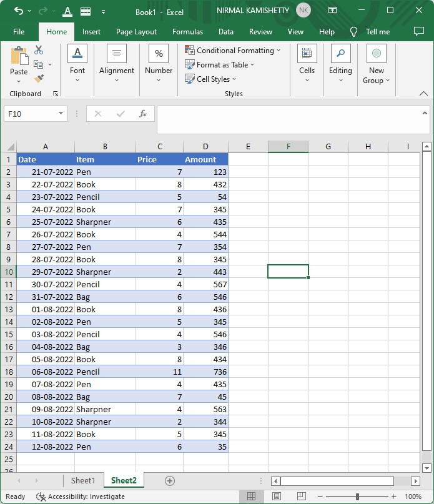Add a new sheet with plus icon
434x504 pixels.
(x=170, y=481)
